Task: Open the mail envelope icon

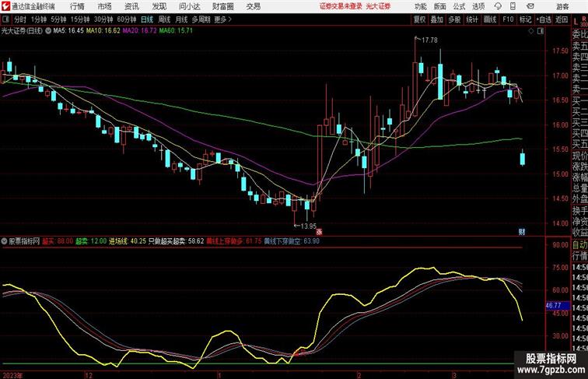Action: pos(530,6)
